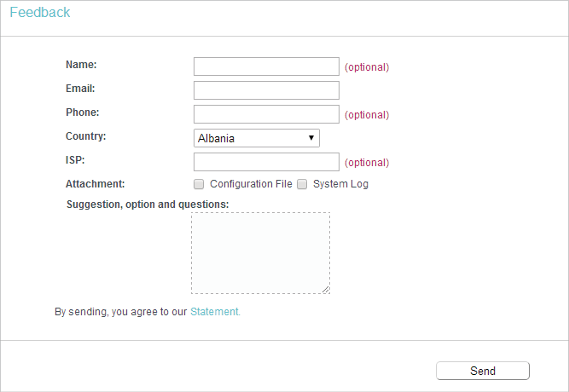569x392 pixels.
Task: Click the Feedback page heading
Action: point(40,12)
